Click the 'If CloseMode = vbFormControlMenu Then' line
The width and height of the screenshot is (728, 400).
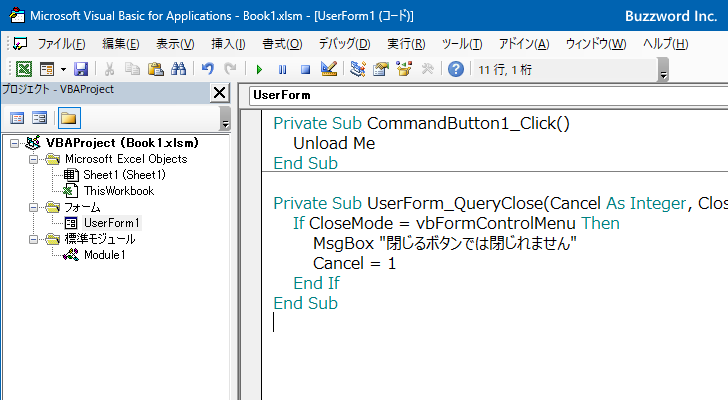456,224
